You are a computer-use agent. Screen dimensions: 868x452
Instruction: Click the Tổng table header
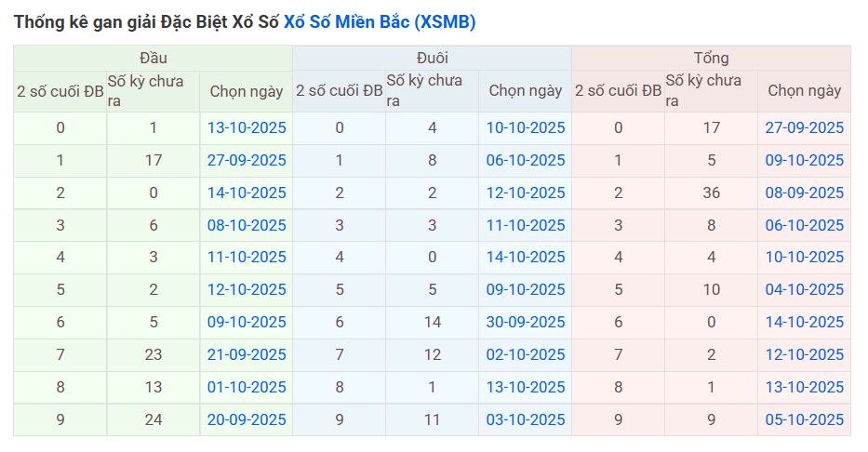712,59
